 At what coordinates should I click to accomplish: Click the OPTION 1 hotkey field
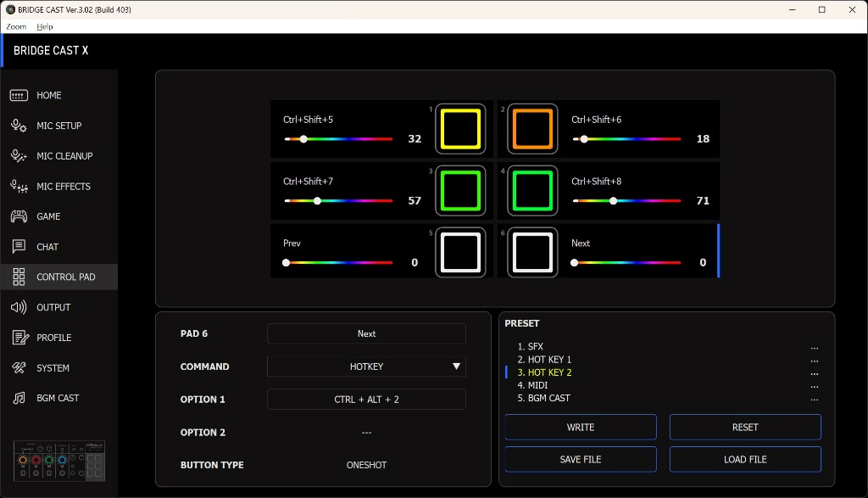click(x=366, y=400)
